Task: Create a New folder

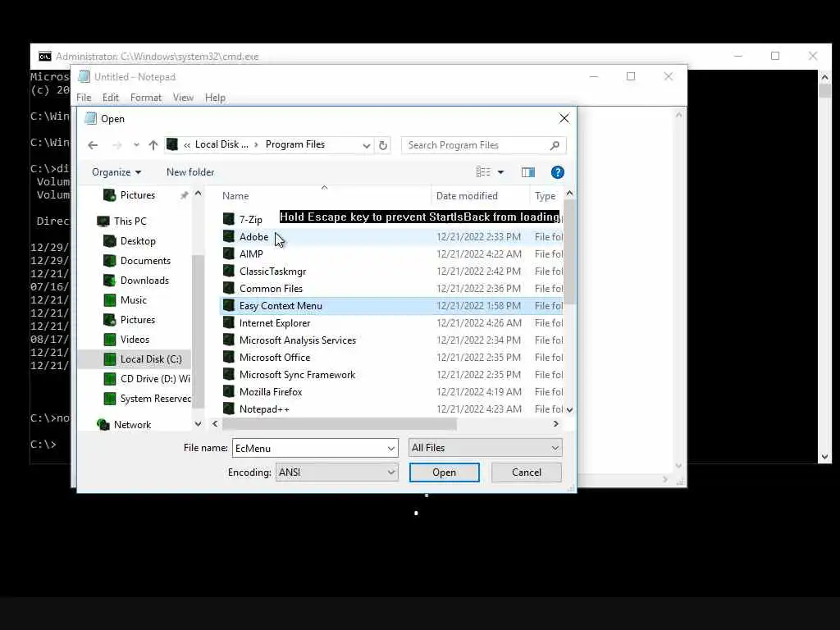Action: 190,172
